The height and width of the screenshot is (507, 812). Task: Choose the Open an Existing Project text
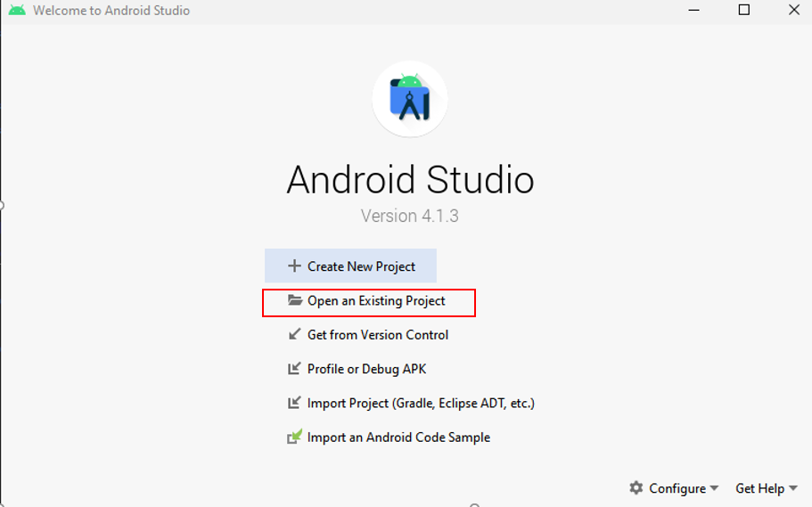pyautogui.click(x=376, y=301)
